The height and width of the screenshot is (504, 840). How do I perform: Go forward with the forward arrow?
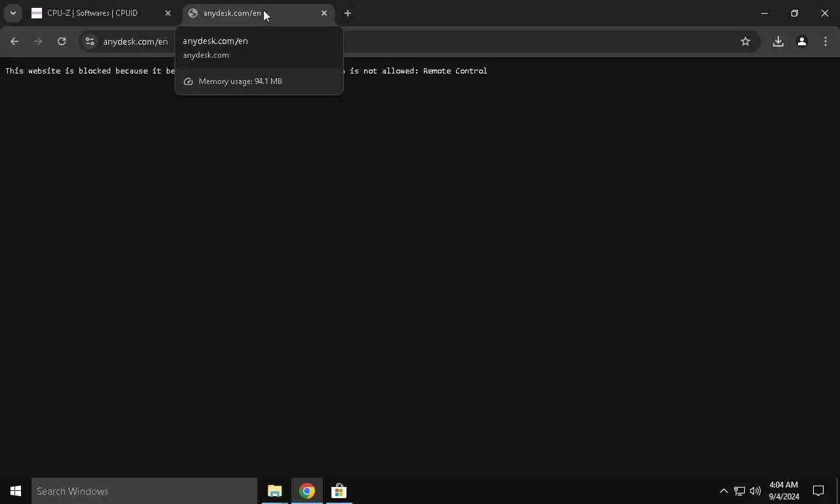click(x=38, y=41)
